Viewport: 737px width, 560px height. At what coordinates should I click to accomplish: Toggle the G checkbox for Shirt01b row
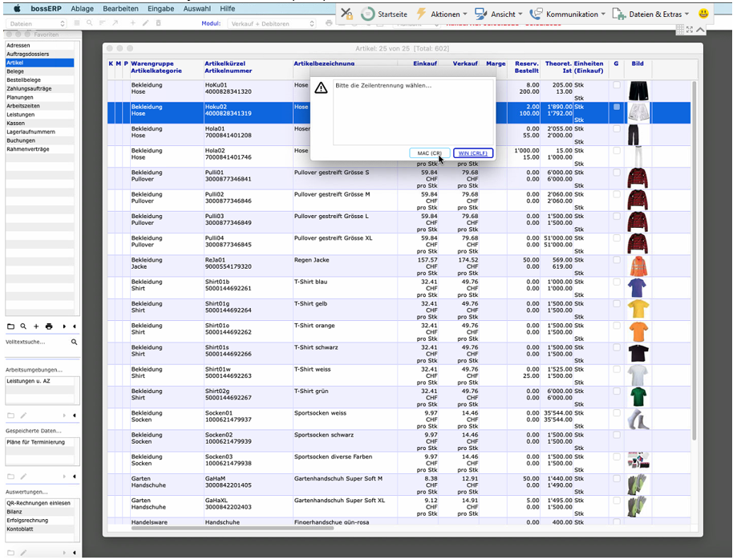click(616, 282)
